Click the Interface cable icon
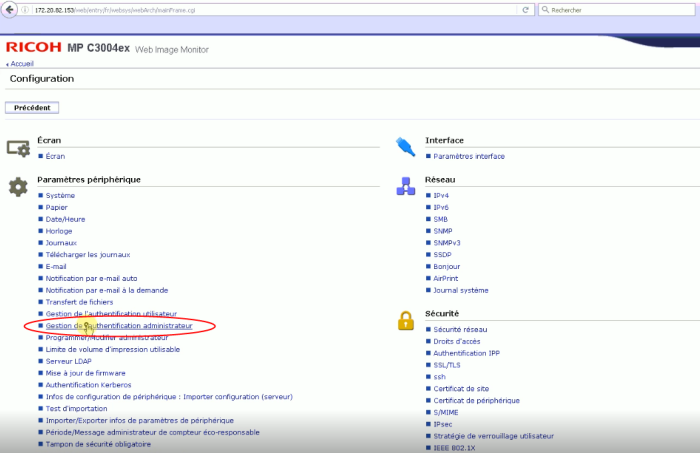700x453 pixels. point(406,147)
